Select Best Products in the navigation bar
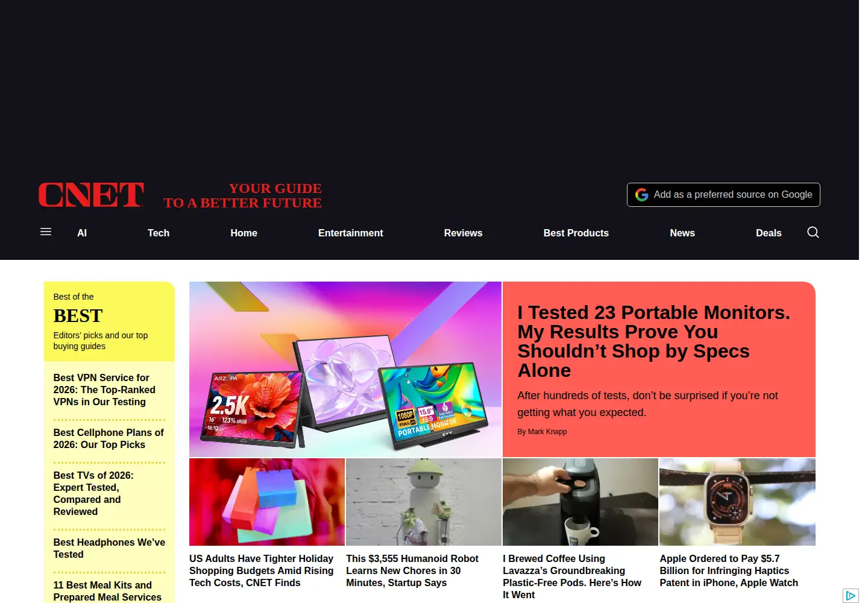The width and height of the screenshot is (868, 603). (x=576, y=233)
